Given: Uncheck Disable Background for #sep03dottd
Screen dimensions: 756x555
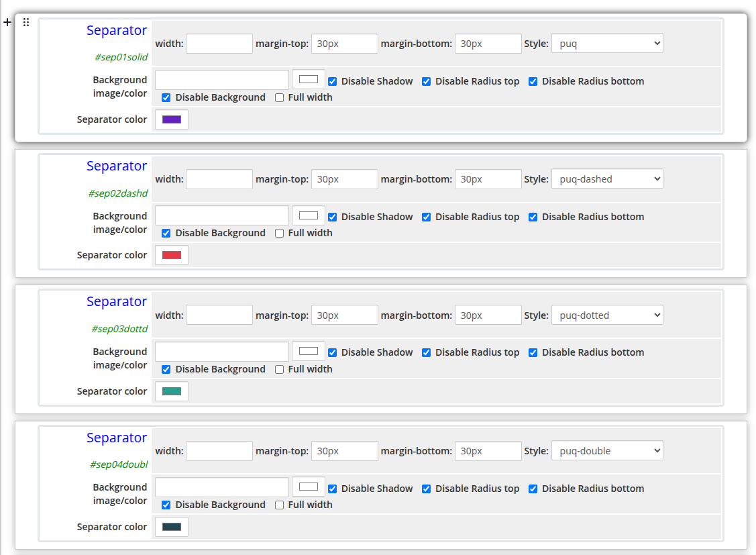Looking at the screenshot, I should tap(166, 369).
